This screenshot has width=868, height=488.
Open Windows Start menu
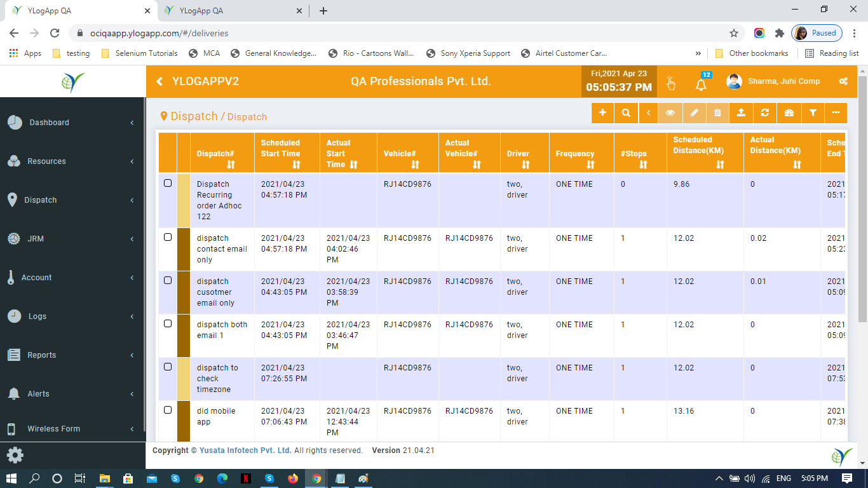coord(11,478)
